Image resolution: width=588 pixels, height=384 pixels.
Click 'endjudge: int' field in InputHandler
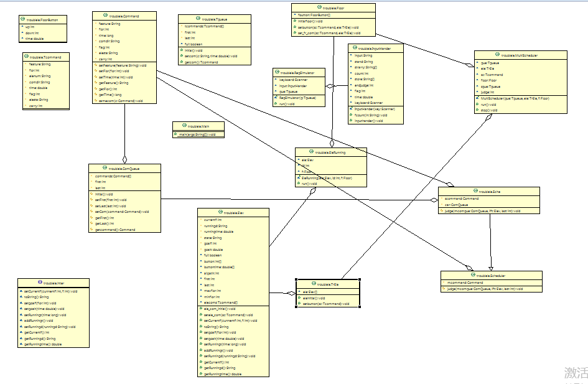[x=364, y=85]
